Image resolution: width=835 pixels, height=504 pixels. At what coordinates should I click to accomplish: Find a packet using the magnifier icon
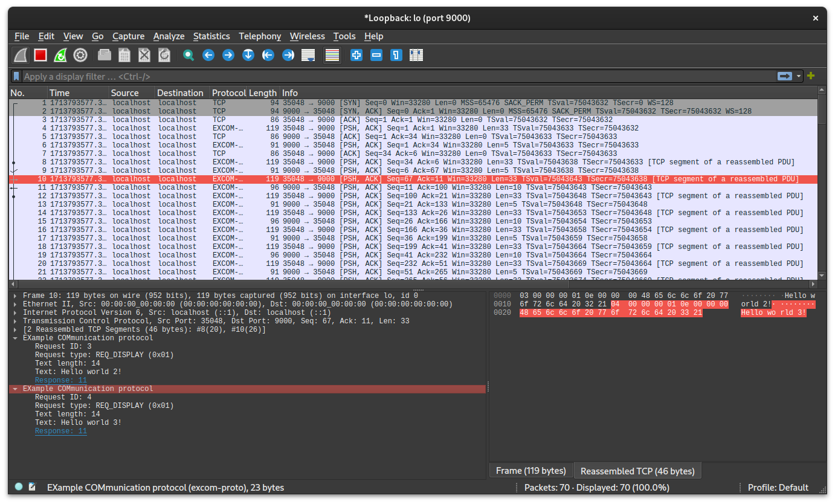(189, 56)
